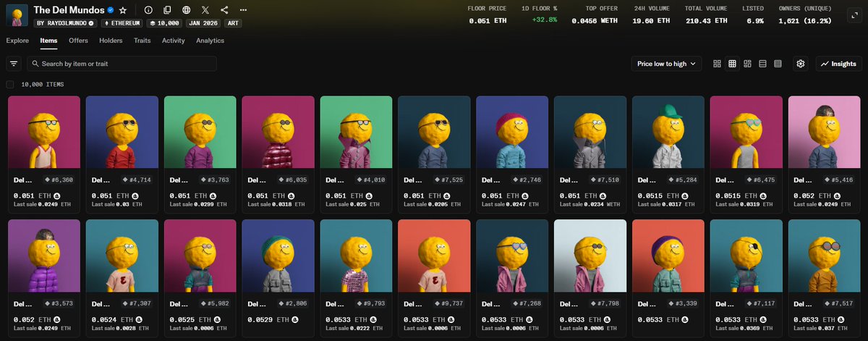Open NFT #5,284 with green hat
The image size is (868, 341).
click(x=668, y=132)
